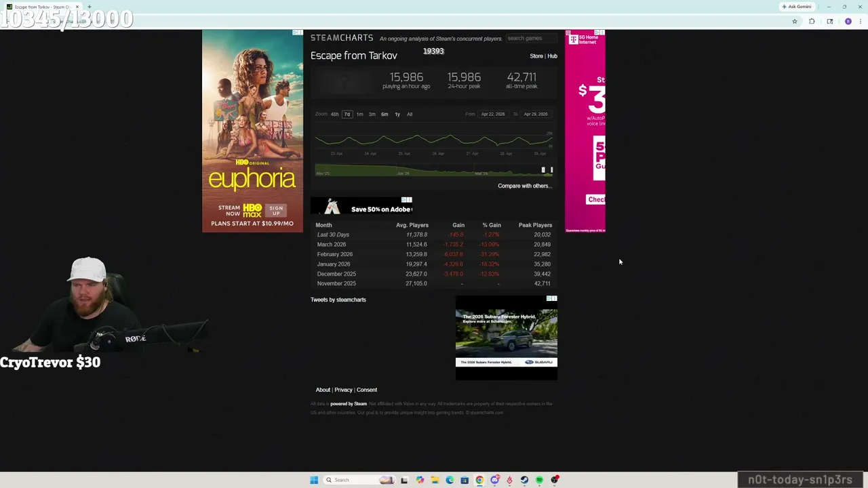Click the powered by Steam link
Image resolution: width=868 pixels, height=488 pixels.
(x=349, y=404)
